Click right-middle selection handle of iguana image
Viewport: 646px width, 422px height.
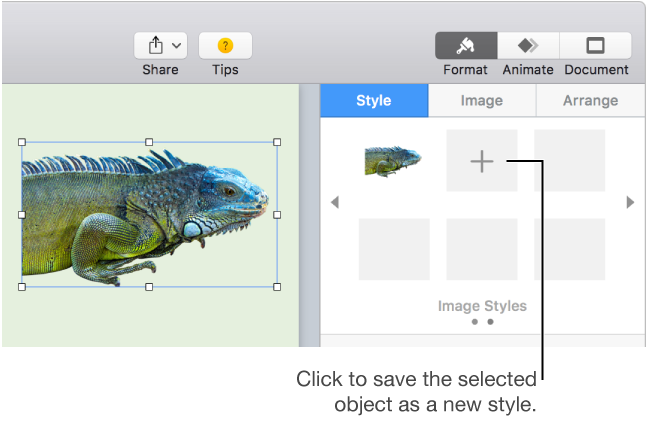(277, 215)
